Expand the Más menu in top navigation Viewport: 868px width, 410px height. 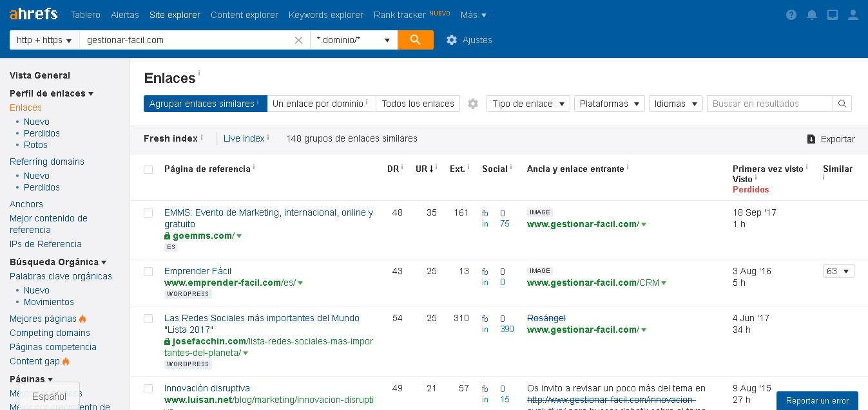pyautogui.click(x=474, y=15)
